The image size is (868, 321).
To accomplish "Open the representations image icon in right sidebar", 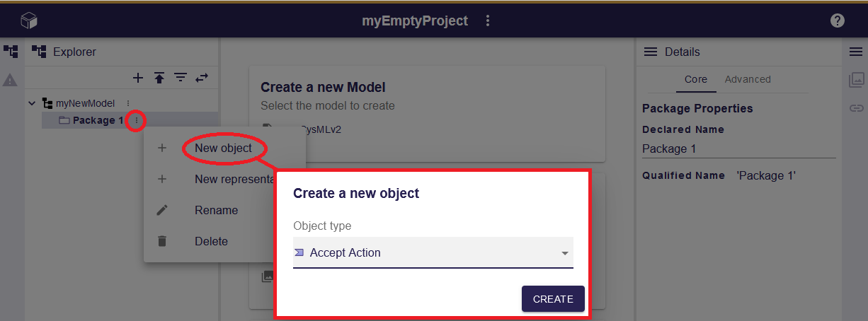I will tap(856, 80).
